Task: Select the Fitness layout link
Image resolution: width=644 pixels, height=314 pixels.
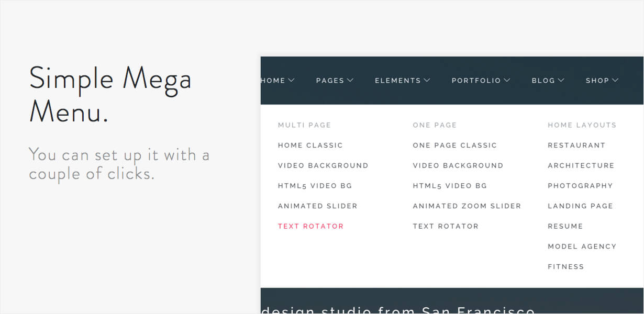Action: [x=566, y=267]
